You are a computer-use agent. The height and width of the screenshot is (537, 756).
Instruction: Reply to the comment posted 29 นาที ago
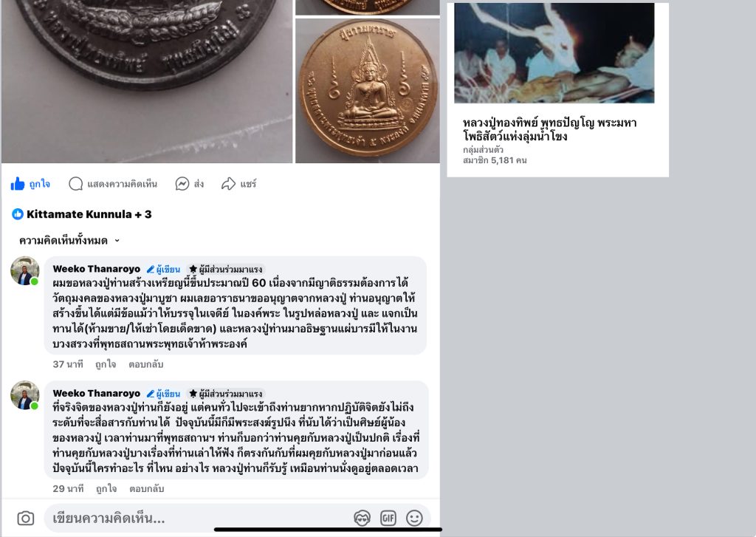coord(147,489)
